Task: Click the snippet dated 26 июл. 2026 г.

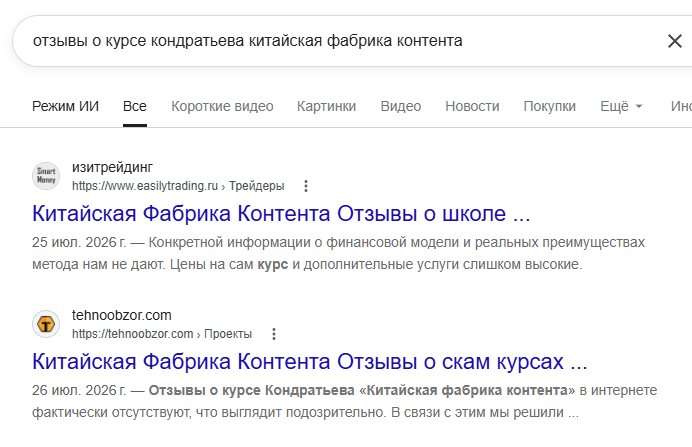Action: click(344, 401)
